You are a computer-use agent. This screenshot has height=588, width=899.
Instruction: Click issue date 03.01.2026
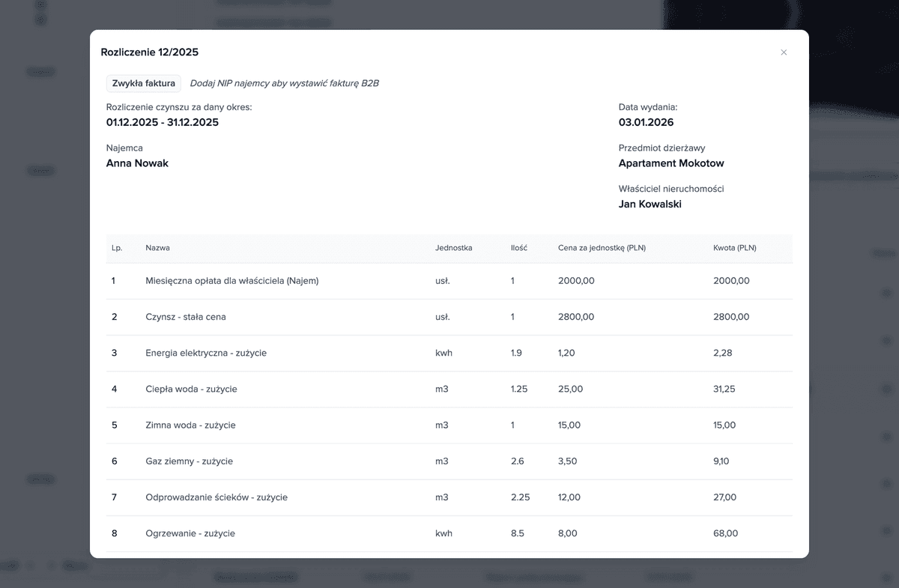pos(647,122)
